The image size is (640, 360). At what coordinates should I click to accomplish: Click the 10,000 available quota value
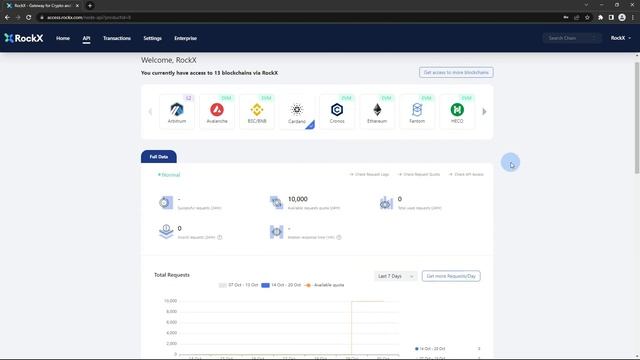tap(298, 199)
